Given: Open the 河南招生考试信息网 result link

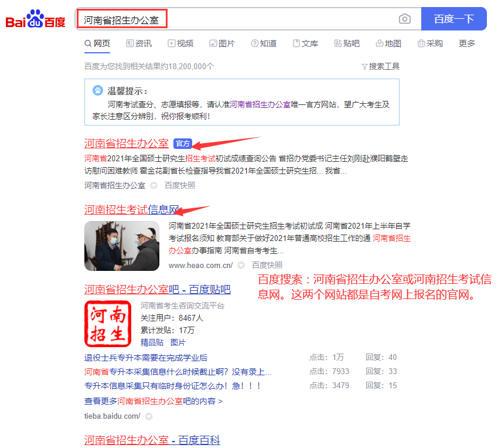Looking at the screenshot, I should coord(131,210).
